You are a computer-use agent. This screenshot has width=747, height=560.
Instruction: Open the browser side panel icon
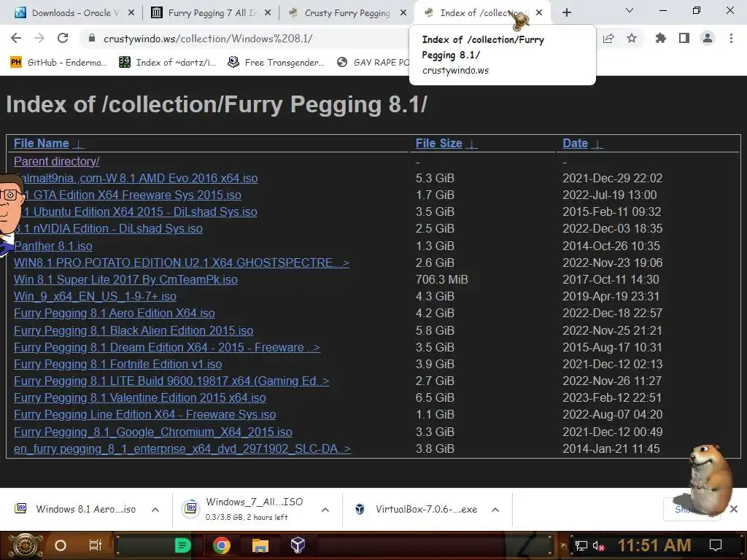click(x=684, y=38)
